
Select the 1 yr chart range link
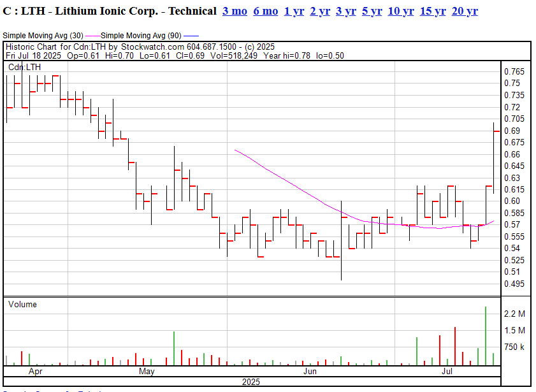pos(294,11)
